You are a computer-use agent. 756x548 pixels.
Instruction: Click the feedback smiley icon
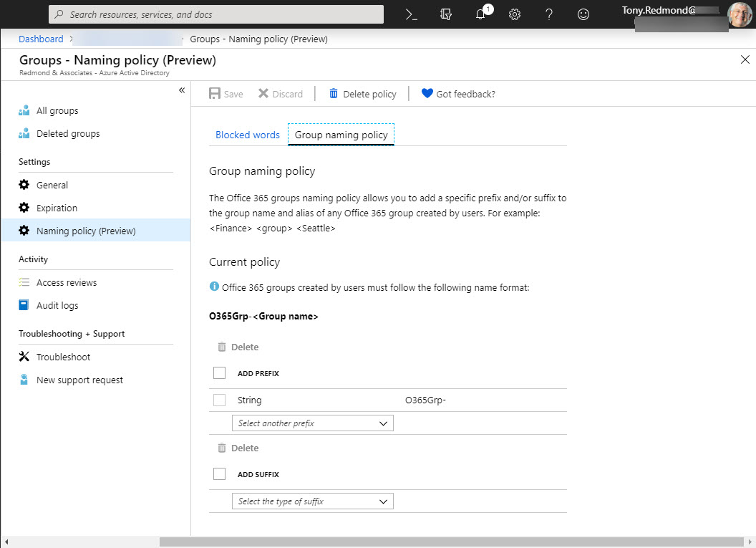[x=583, y=14]
